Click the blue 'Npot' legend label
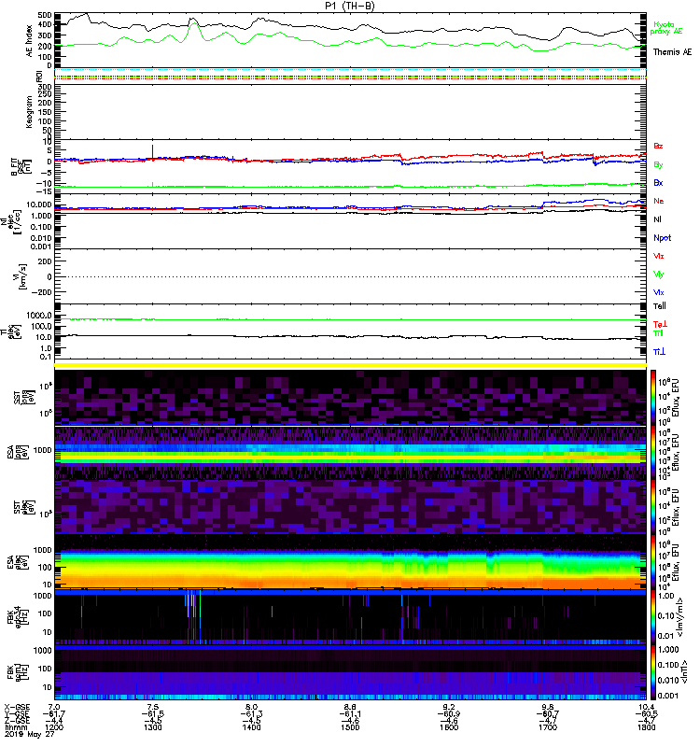Image resolution: width=700 pixels, height=747 pixels. pos(663,238)
